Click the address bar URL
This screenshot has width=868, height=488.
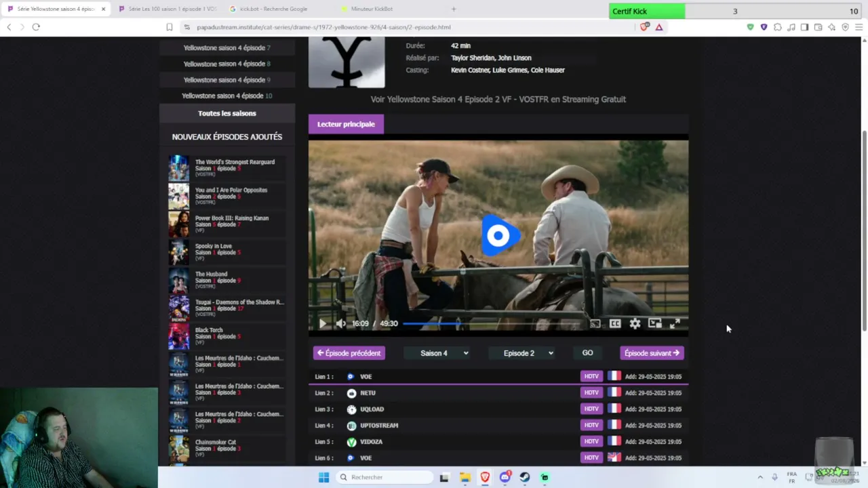coord(323,27)
